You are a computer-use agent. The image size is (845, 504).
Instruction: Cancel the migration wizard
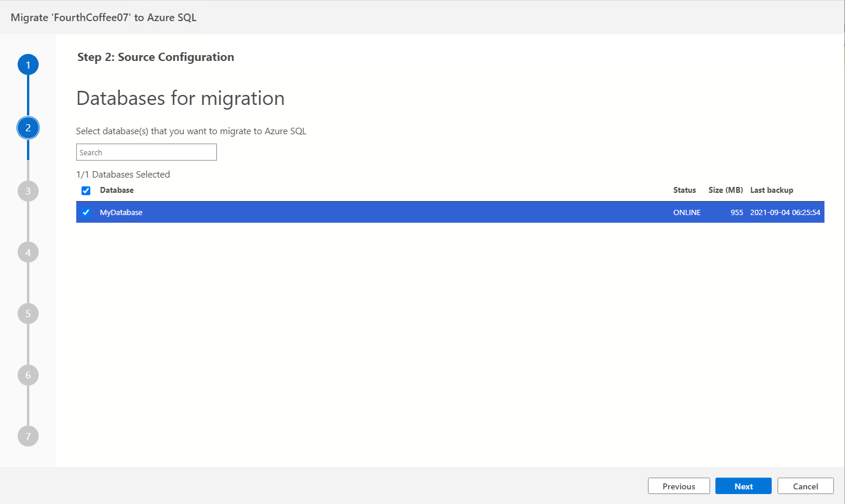tap(805, 486)
